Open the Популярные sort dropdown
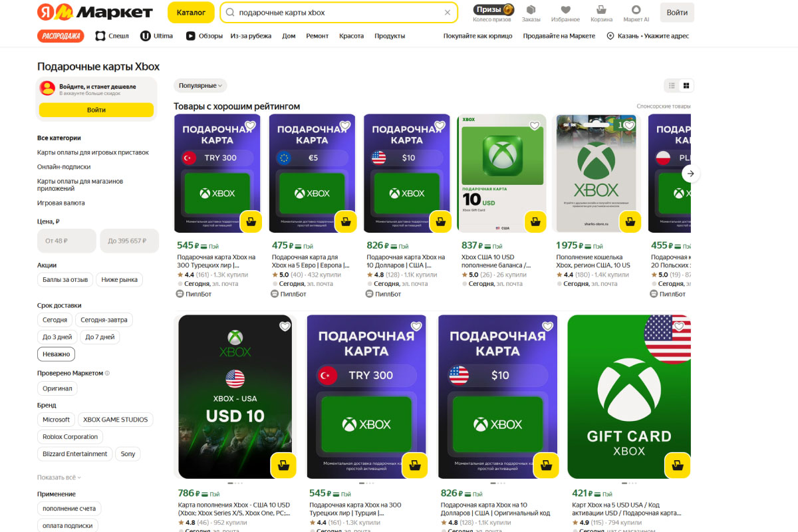The image size is (798, 532). pos(200,86)
